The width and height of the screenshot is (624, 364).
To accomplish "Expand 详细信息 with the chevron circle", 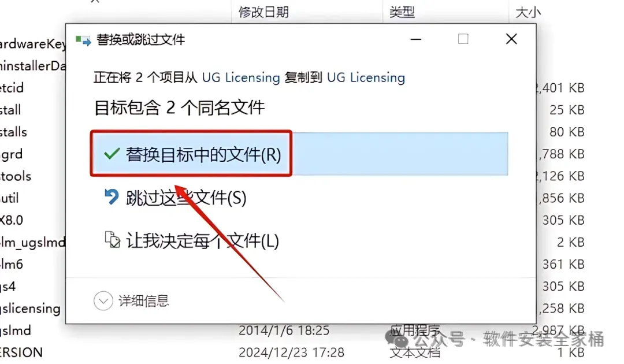I will click(103, 301).
